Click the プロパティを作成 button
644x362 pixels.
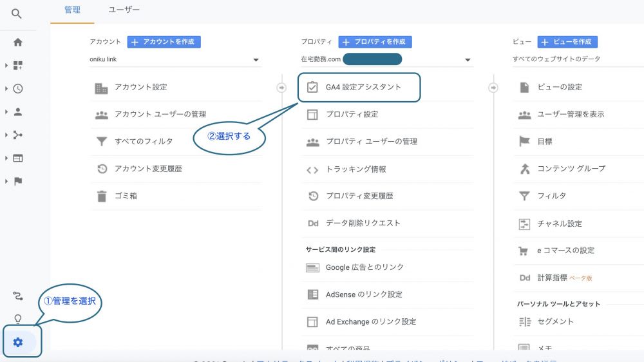375,42
